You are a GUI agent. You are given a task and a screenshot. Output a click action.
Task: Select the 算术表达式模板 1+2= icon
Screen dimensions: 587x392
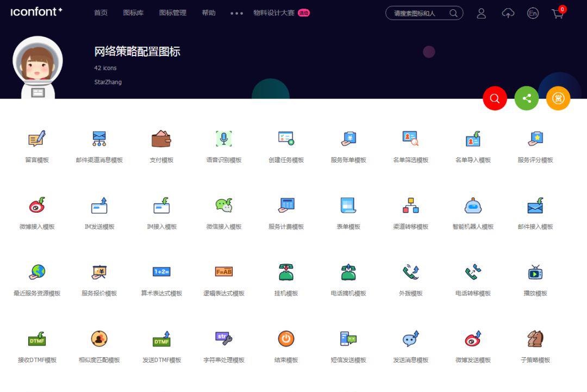coord(161,272)
